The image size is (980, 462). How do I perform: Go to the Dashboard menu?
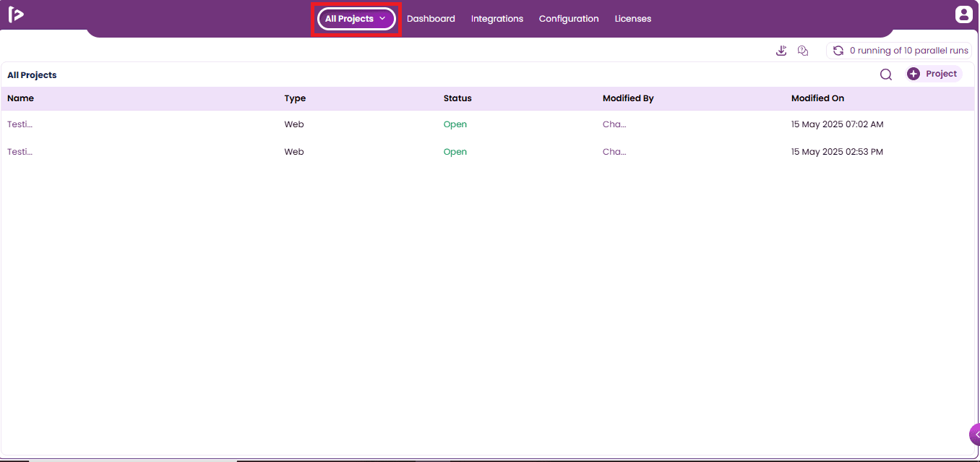point(431,19)
